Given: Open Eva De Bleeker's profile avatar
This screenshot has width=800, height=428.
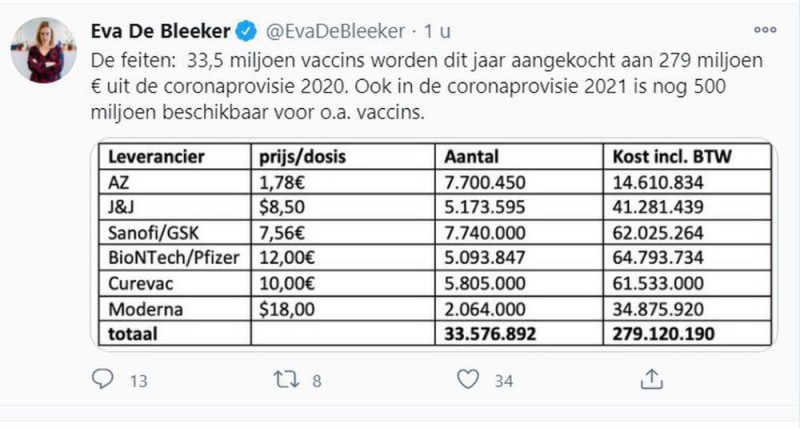Looking at the screenshot, I should pyautogui.click(x=43, y=49).
